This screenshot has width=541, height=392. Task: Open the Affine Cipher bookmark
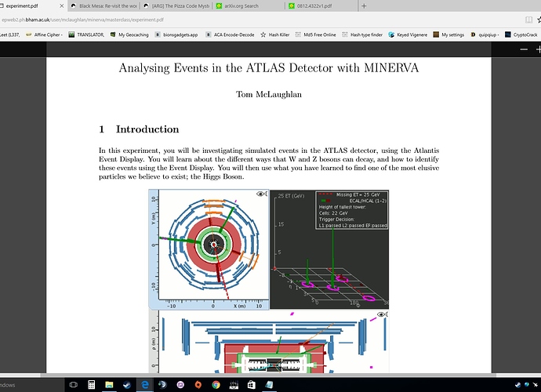click(x=42, y=34)
